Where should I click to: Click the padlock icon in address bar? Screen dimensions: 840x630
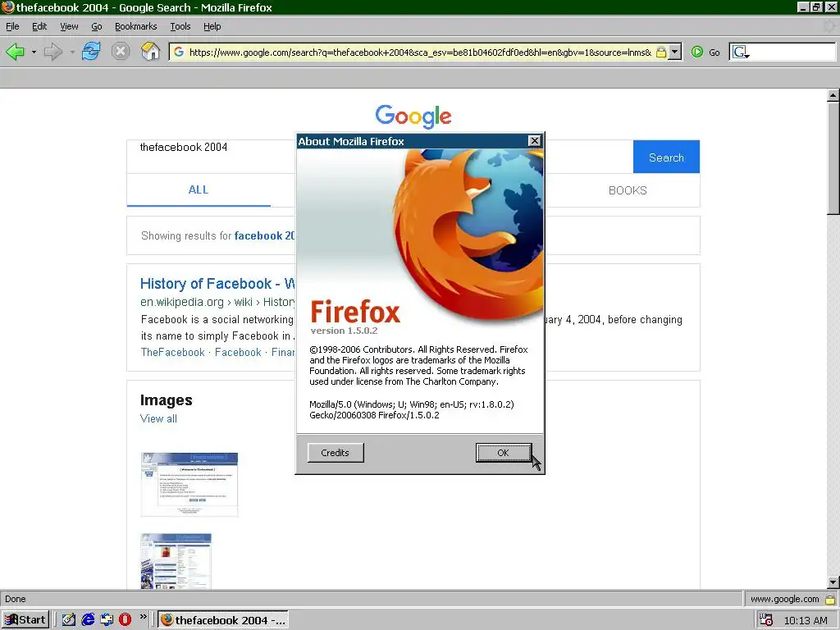pos(661,52)
